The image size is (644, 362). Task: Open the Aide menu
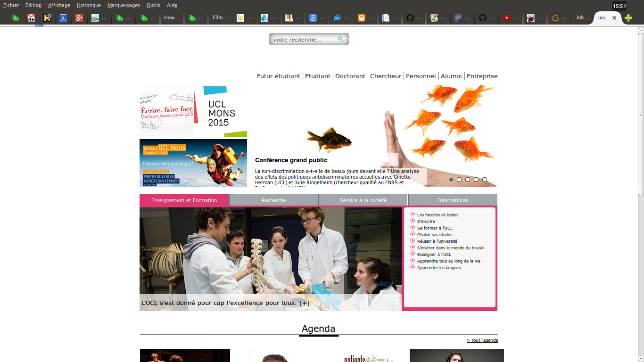coord(172,5)
